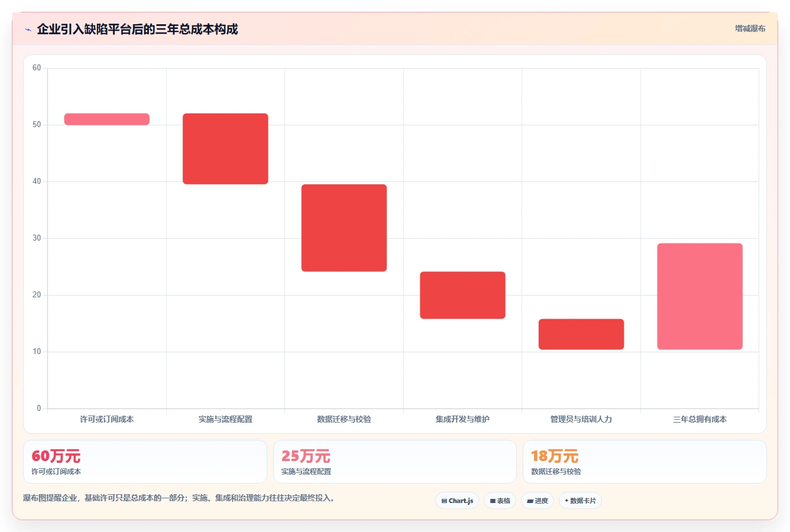Click y-axis tick value 30
The height and width of the screenshot is (532, 790).
coord(37,238)
